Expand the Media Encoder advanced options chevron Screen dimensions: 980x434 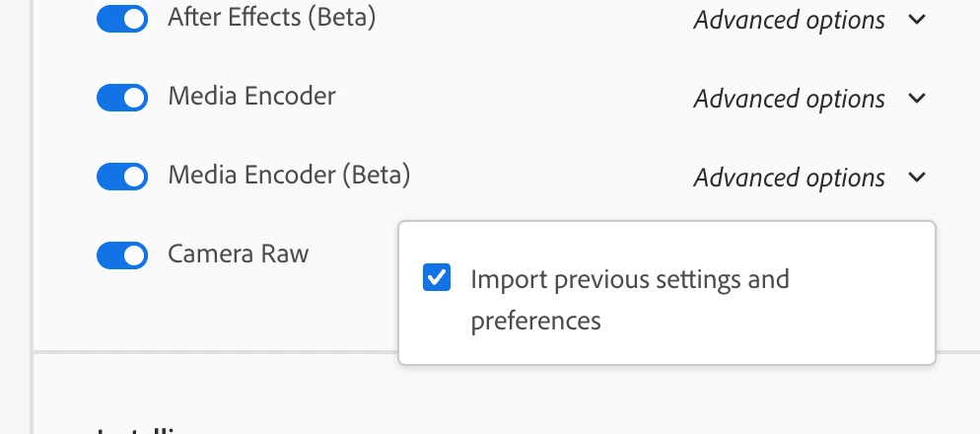(917, 99)
